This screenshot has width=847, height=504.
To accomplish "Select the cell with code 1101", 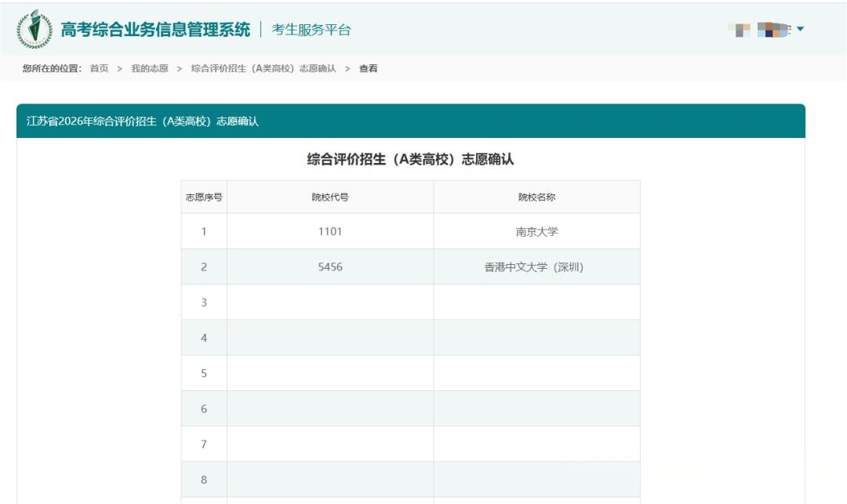I will point(330,231).
